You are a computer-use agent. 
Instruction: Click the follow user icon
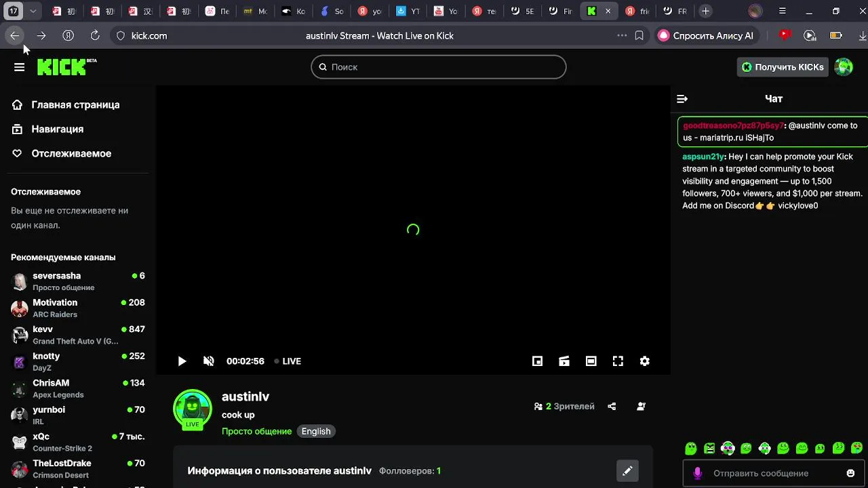pyautogui.click(x=641, y=407)
